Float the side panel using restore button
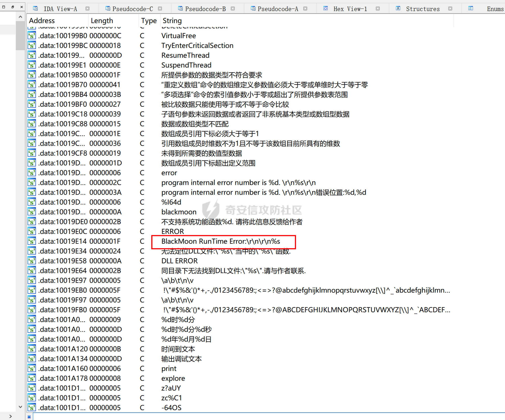Image resolution: width=505 pixels, height=420 pixels. (x=13, y=7)
